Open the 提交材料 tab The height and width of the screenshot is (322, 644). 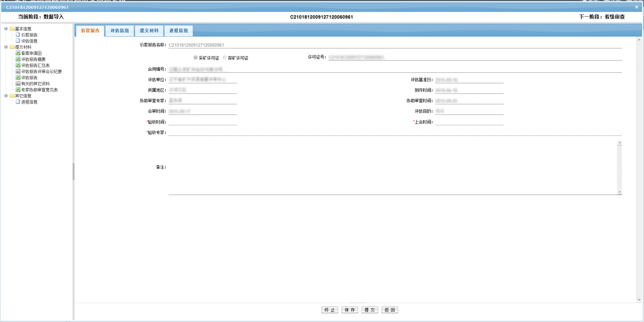point(149,31)
